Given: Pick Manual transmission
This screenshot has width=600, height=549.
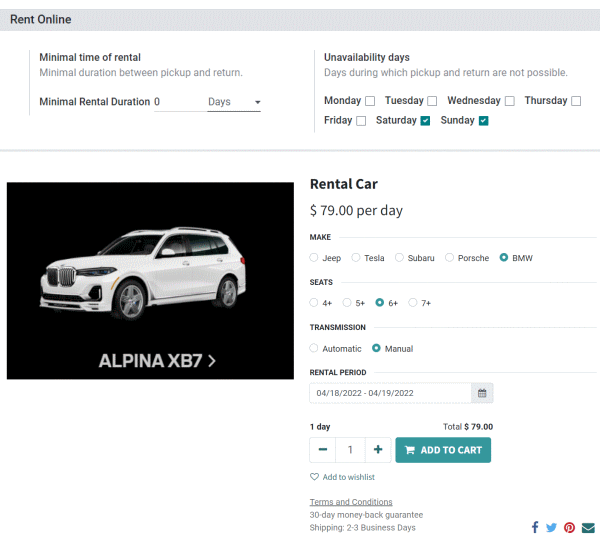Looking at the screenshot, I should pos(376,348).
